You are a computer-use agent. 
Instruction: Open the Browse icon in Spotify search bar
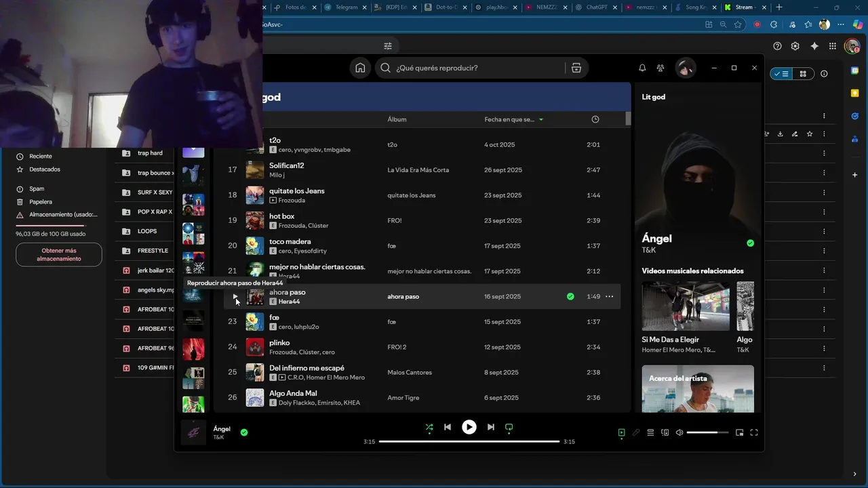point(576,68)
